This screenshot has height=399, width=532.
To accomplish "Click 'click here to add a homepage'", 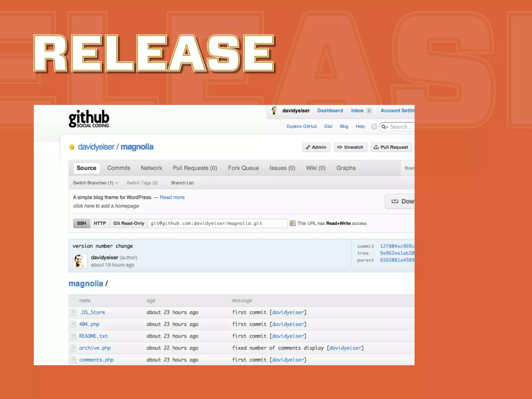I will coord(106,206).
